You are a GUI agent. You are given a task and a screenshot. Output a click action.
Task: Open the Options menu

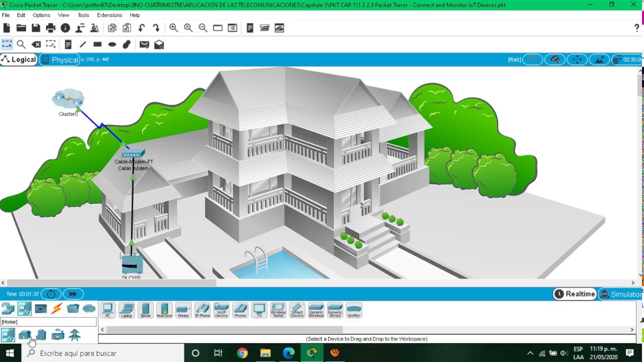(x=41, y=15)
